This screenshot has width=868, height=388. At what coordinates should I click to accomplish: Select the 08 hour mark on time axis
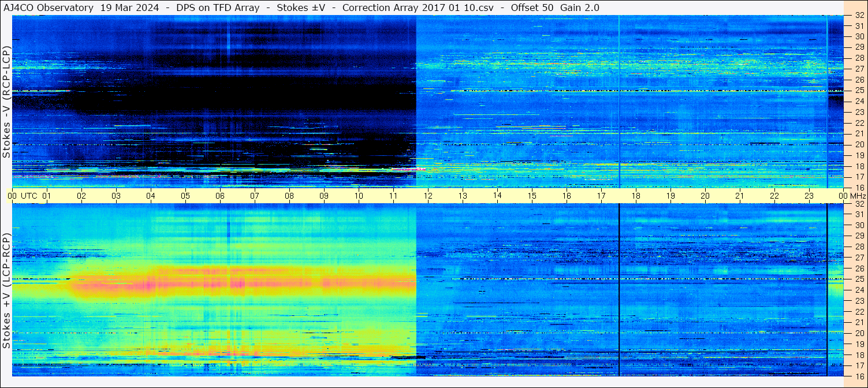point(289,196)
